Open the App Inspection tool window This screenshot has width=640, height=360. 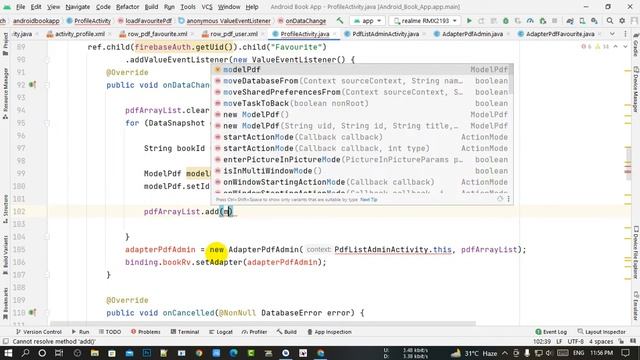(x=329, y=332)
